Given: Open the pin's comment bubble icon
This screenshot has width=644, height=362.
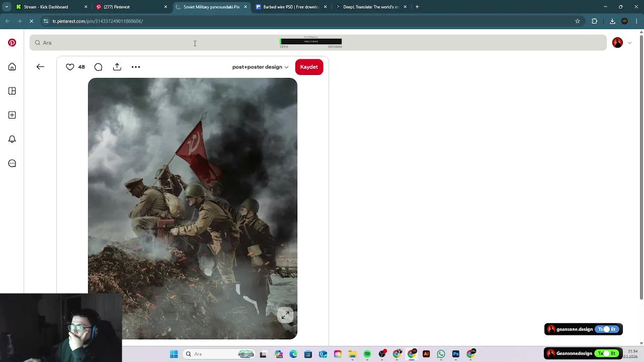Looking at the screenshot, I should (x=98, y=67).
